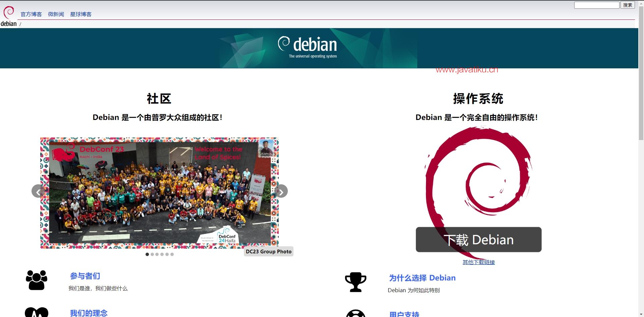Select the first carousel indicator dot

(147, 254)
